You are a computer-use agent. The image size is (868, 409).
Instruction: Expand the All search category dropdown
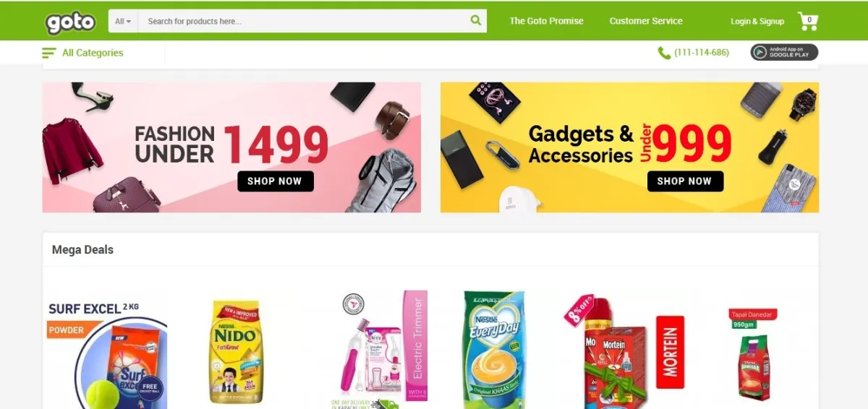[x=123, y=21]
